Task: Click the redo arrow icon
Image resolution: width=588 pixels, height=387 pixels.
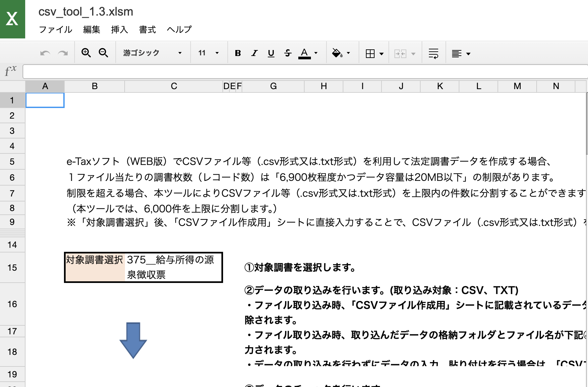Action: (x=63, y=53)
